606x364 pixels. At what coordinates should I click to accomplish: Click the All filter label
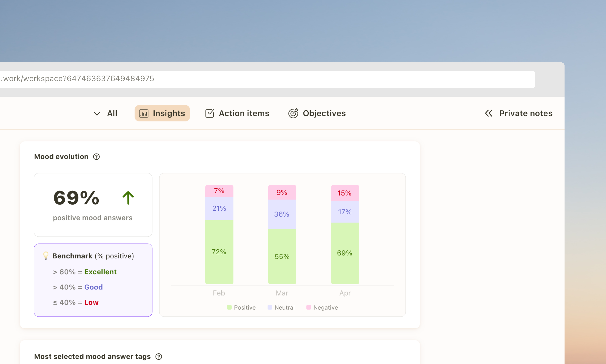(112, 113)
